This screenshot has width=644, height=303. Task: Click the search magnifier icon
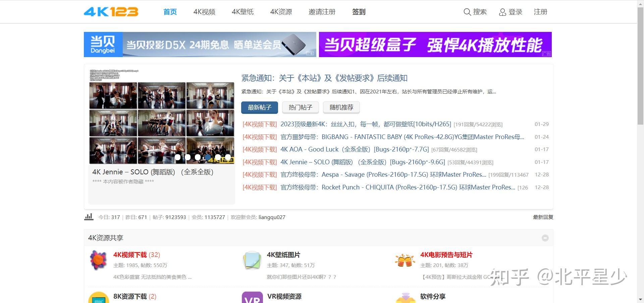[467, 12]
